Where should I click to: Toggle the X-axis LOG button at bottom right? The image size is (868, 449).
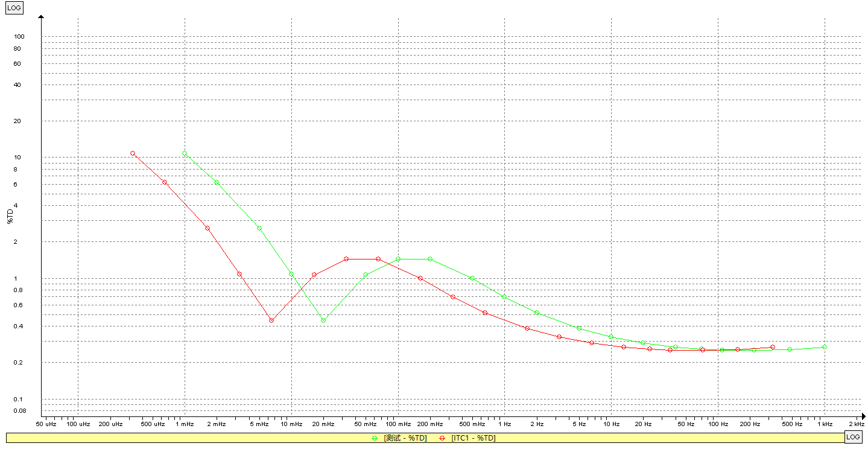pyautogui.click(x=853, y=437)
